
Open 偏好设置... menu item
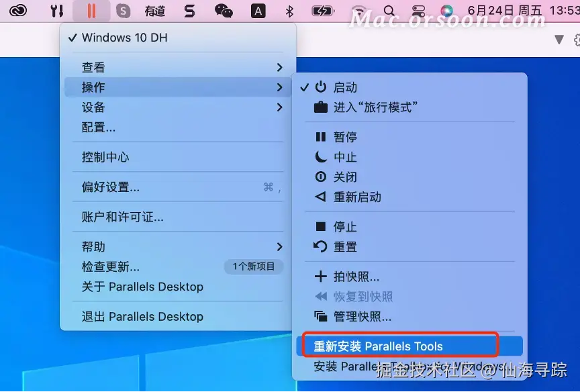(178, 187)
